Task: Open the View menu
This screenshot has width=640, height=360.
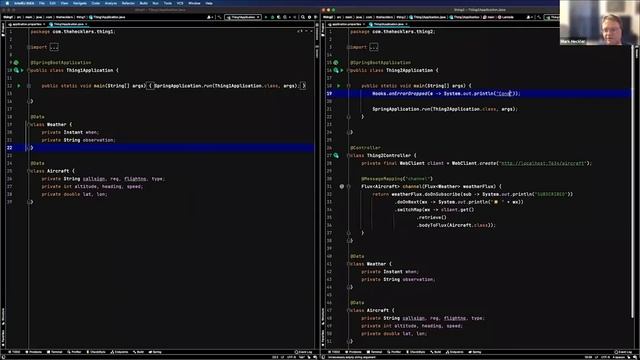Action: 64,3
